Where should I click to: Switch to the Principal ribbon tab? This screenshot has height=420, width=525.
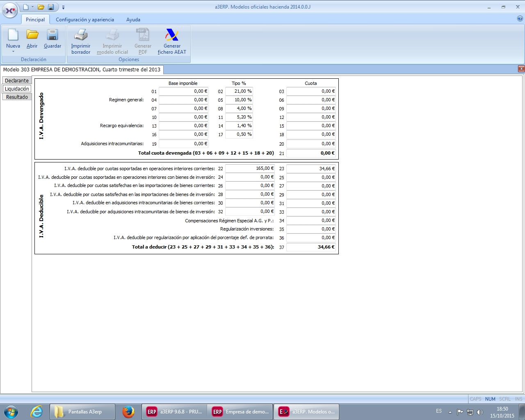pos(35,20)
